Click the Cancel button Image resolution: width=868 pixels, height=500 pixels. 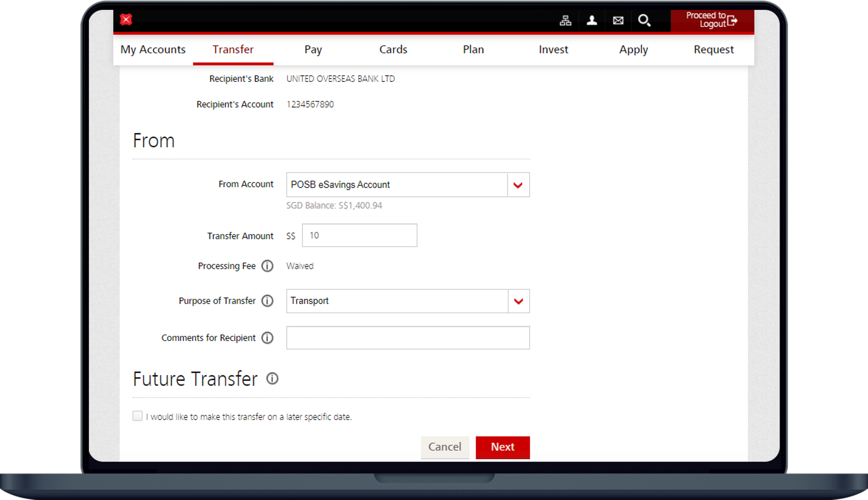[445, 447]
